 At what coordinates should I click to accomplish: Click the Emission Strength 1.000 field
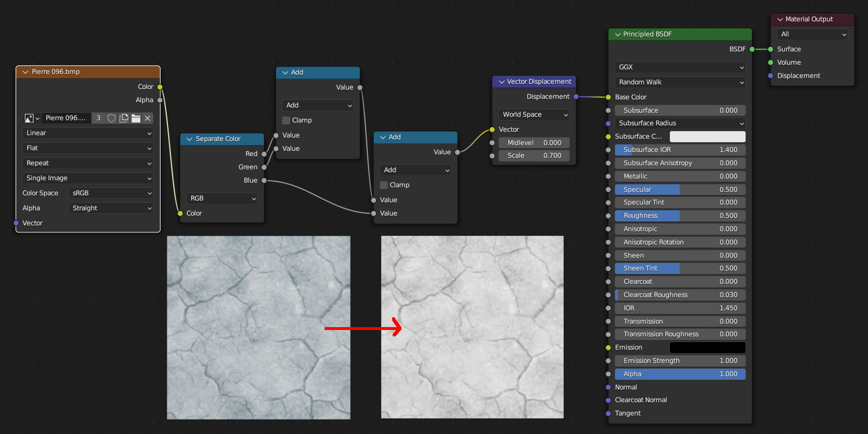click(x=680, y=361)
